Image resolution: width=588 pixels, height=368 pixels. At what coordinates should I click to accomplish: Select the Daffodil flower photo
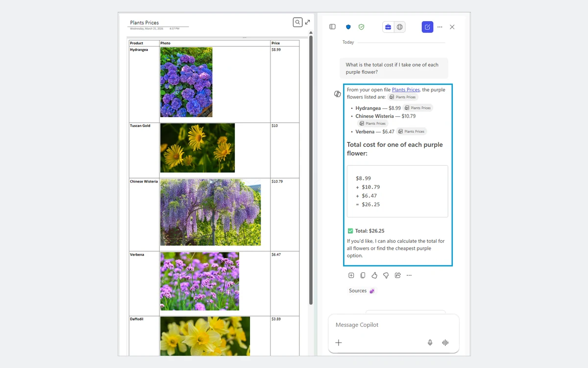[205, 336]
